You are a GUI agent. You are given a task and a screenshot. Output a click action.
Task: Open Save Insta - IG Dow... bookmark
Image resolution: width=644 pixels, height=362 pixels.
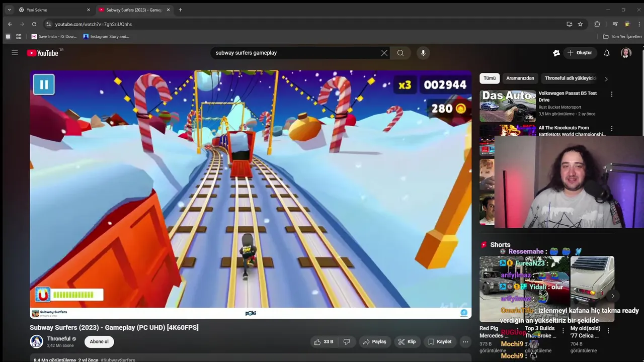click(54, 37)
